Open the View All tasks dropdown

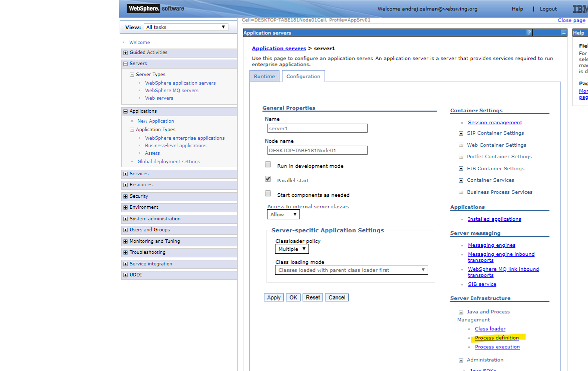click(186, 27)
